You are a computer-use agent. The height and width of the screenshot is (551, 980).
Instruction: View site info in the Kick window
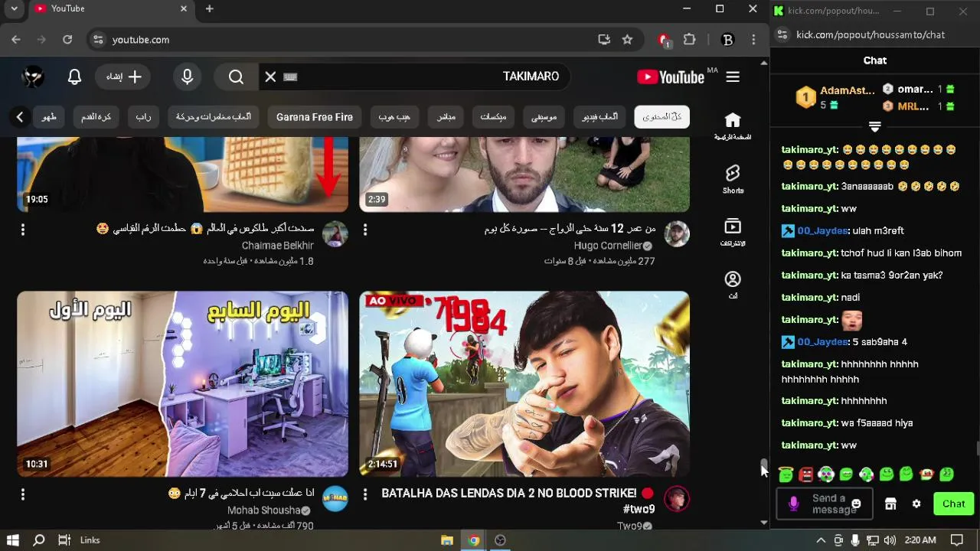pos(782,34)
